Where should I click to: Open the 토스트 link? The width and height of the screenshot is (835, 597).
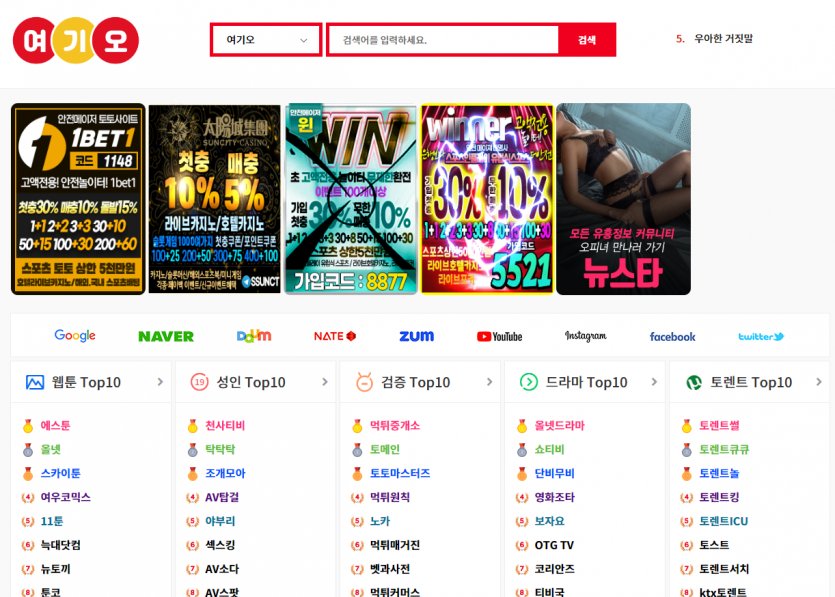714,545
